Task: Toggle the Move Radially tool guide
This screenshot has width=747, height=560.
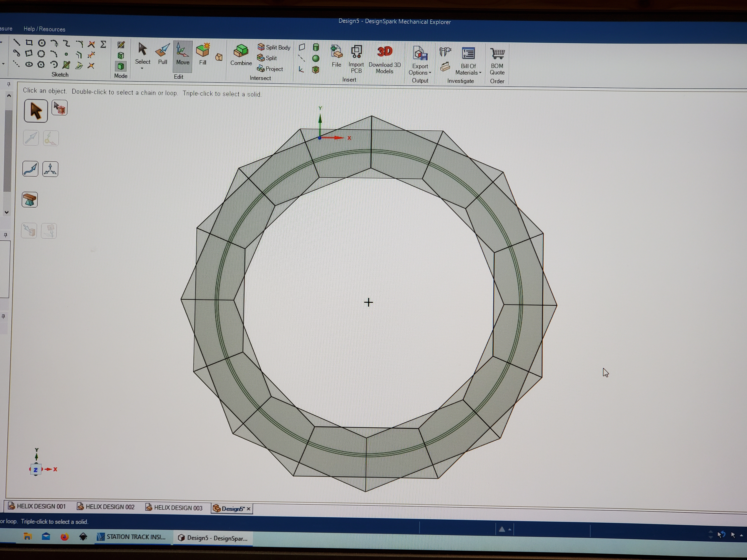Action: [50, 169]
